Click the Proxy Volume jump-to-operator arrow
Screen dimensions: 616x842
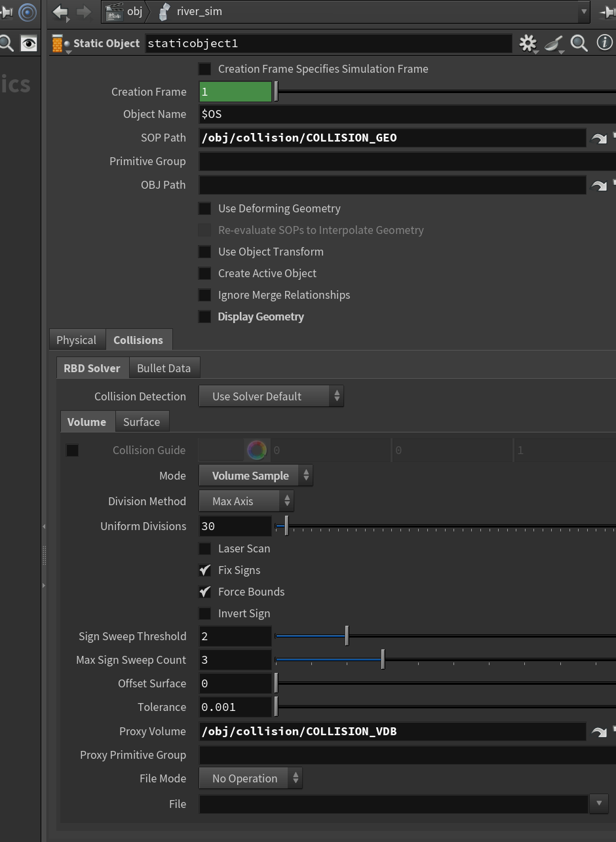click(x=599, y=732)
